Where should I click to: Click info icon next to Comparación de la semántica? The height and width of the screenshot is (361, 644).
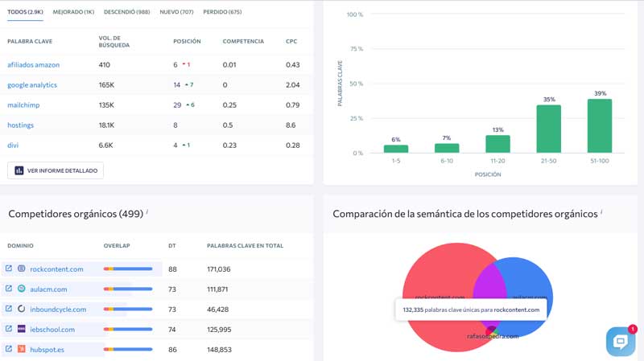coord(601,212)
